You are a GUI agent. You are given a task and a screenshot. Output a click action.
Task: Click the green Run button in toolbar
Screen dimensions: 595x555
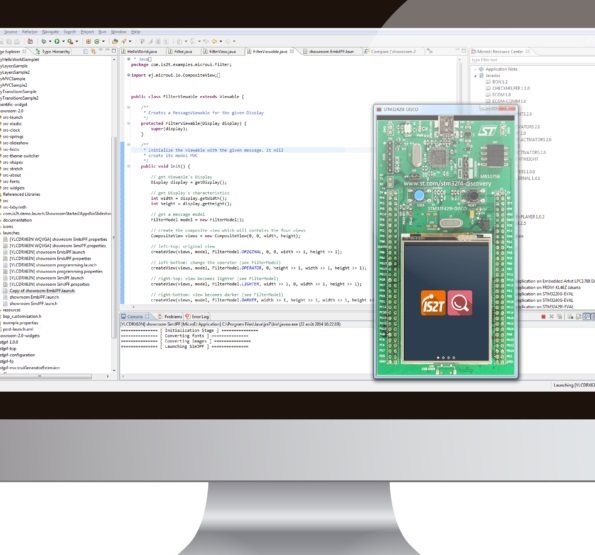tap(57, 41)
